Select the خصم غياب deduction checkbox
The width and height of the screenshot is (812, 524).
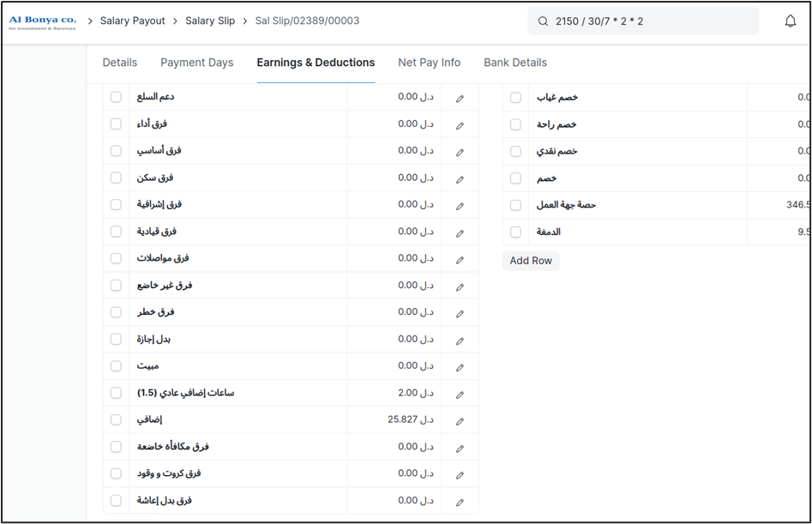(515, 98)
